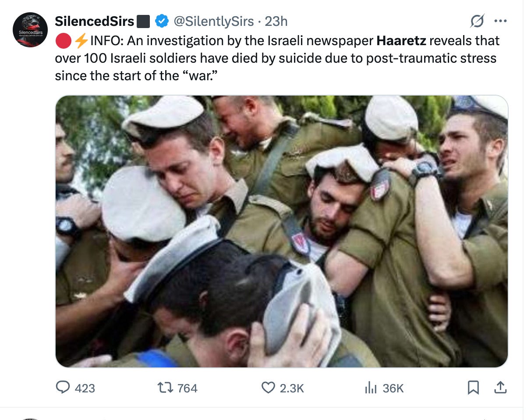Viewport: 531px width, 420px height.
Task: View analytics via the bar chart icon
Action: pyautogui.click(x=371, y=388)
